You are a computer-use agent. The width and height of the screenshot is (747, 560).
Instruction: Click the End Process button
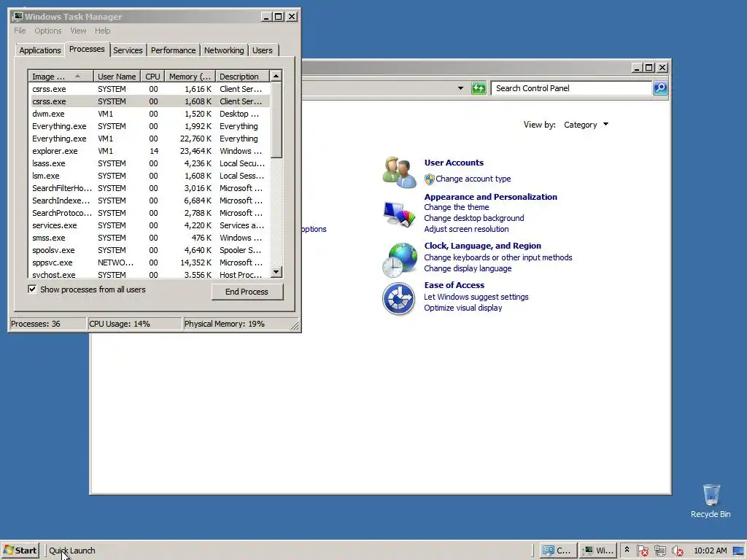point(247,292)
